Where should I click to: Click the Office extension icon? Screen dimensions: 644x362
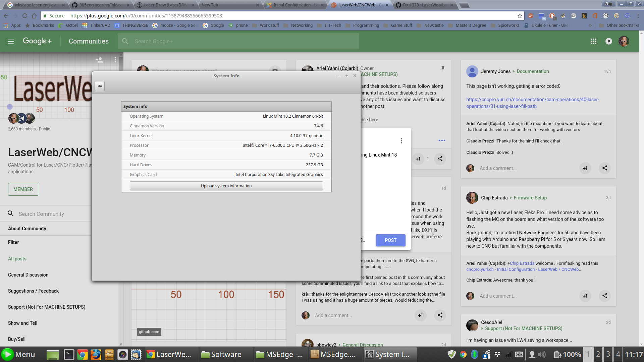pyautogui.click(x=595, y=16)
